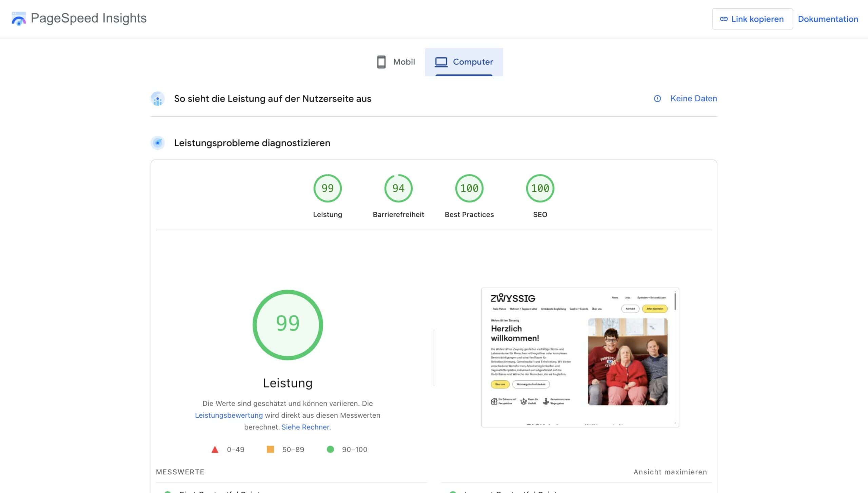Jump to Best Practices 100 gauge
Viewport: 868px width, 493px height.
pyautogui.click(x=469, y=189)
